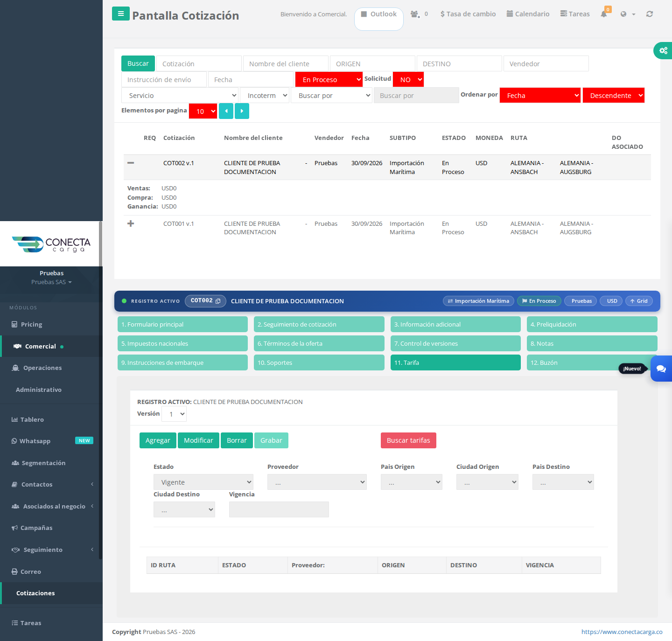This screenshot has height=641, width=672.
Task: Click the refresh icon in the header
Action: (650, 14)
